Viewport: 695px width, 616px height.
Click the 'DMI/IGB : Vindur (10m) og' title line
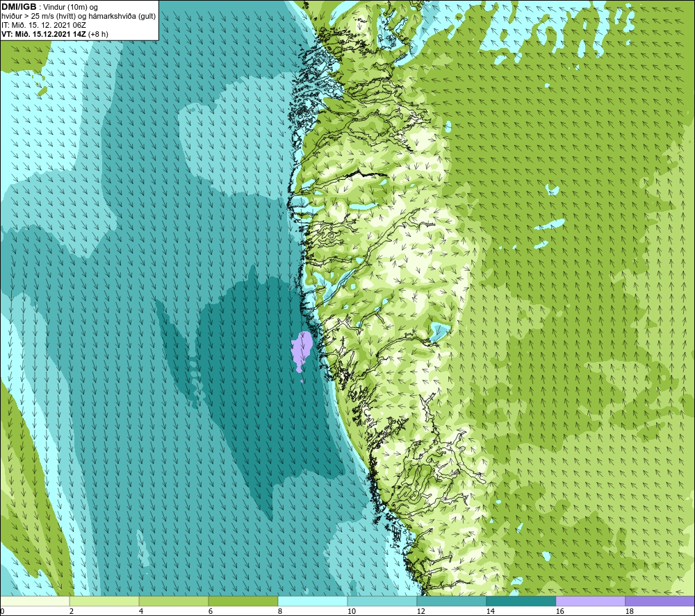tap(49, 7)
